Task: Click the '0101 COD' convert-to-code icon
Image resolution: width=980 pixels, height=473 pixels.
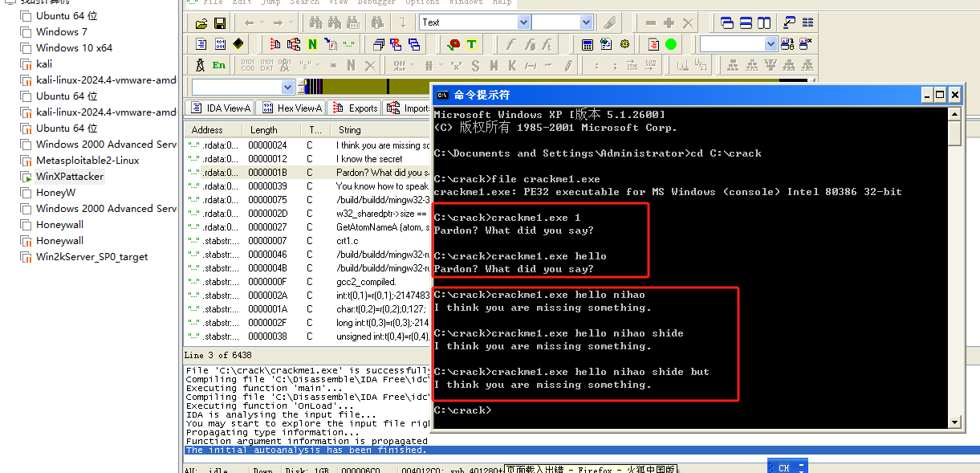Action: tap(247, 65)
